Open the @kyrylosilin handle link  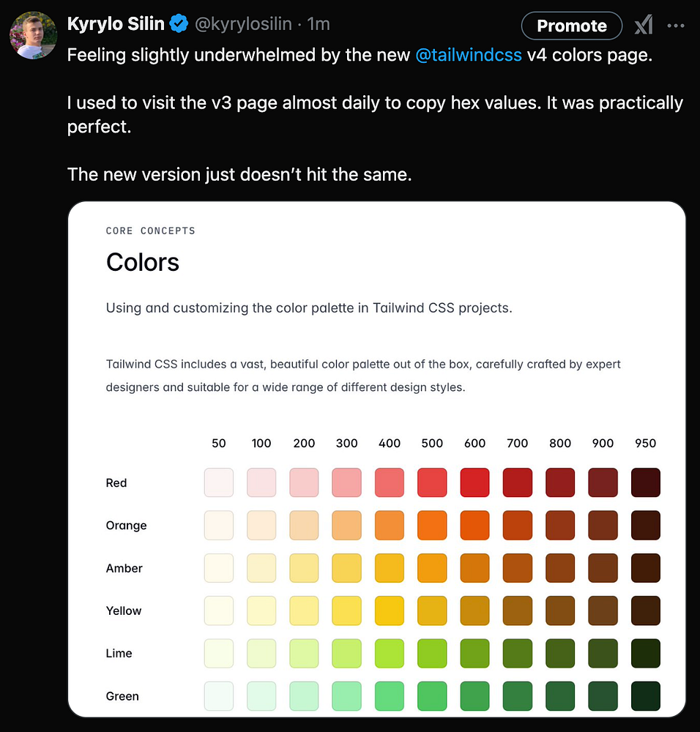click(x=245, y=24)
